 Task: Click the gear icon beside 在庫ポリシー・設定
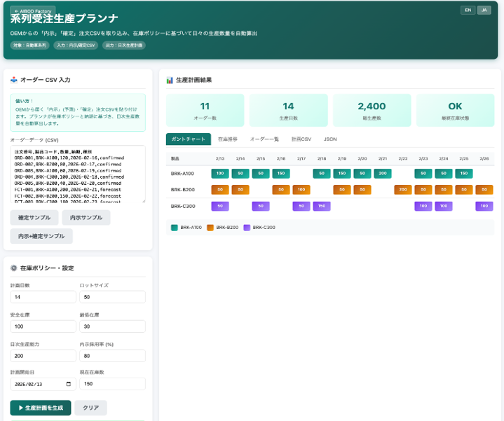click(x=14, y=268)
